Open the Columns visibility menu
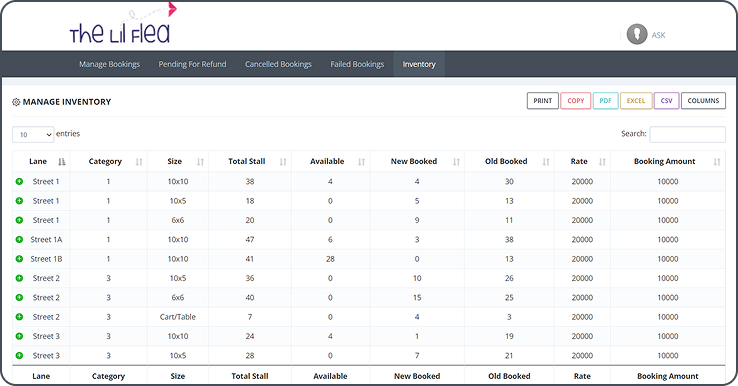The height and width of the screenshot is (386, 738). (x=703, y=101)
